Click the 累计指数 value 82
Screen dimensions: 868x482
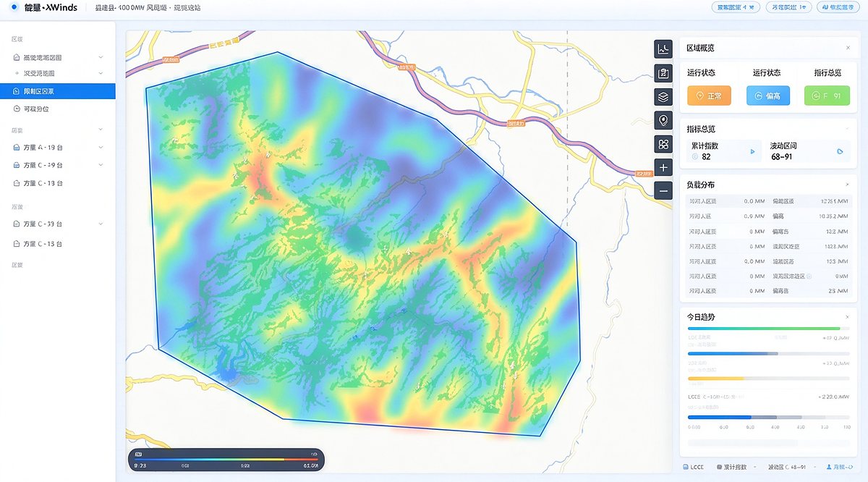(x=707, y=156)
